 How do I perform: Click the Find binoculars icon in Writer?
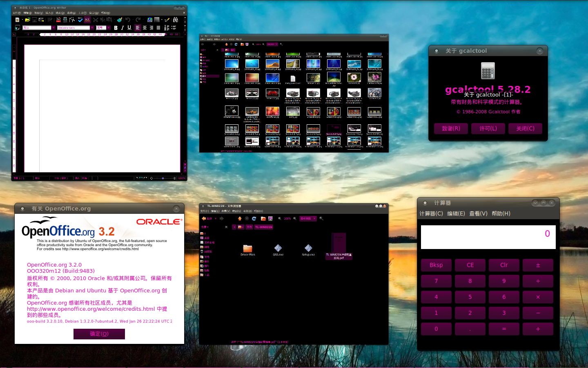tap(176, 20)
